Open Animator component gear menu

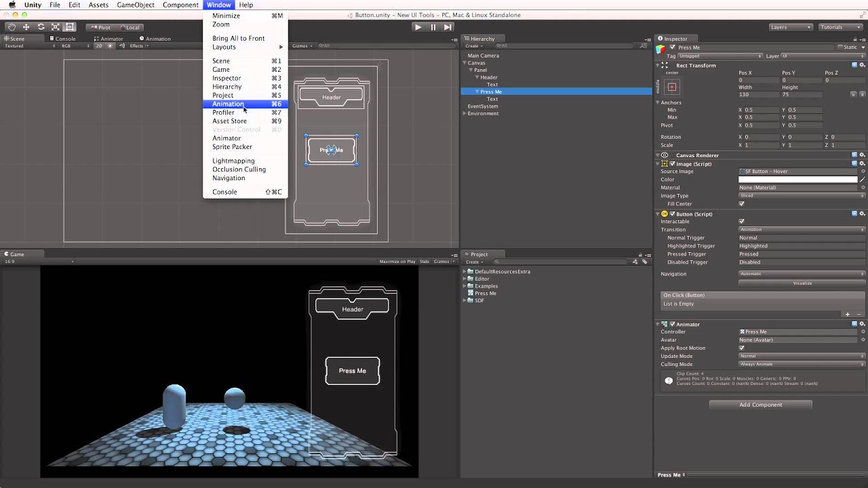tap(863, 324)
